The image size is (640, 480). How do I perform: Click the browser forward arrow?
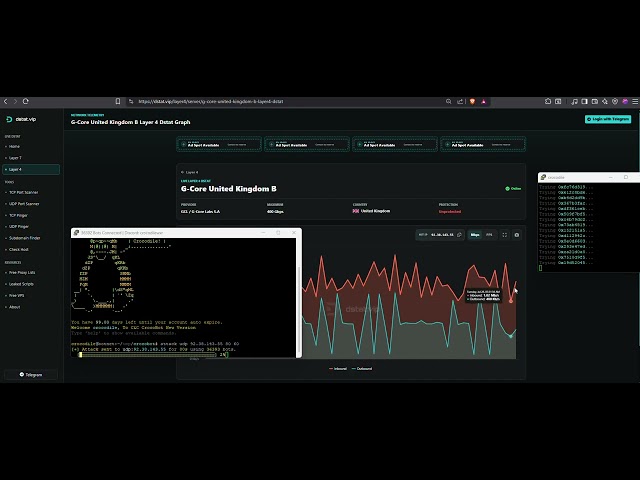click(x=16, y=101)
